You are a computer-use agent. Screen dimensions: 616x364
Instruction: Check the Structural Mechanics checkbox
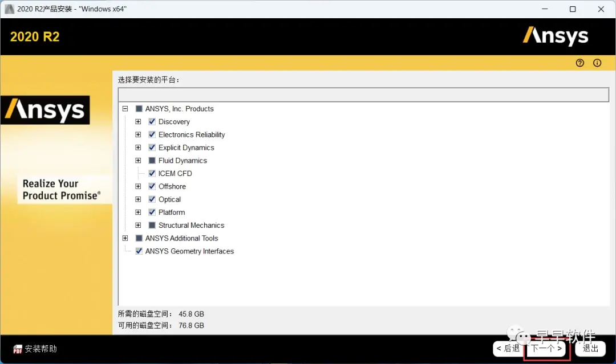[x=152, y=225]
